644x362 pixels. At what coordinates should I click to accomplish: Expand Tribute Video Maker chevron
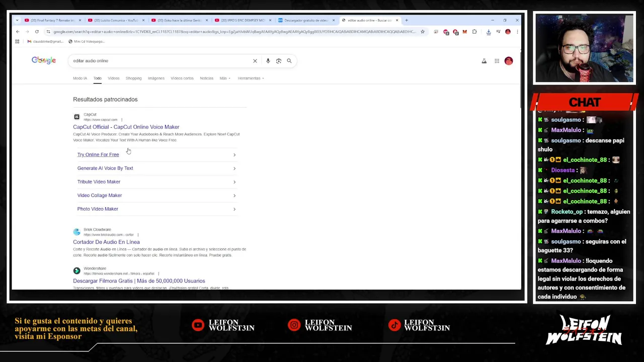(234, 182)
